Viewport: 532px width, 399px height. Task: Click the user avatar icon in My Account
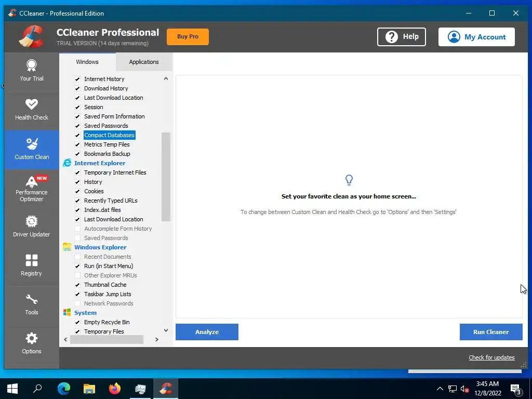454,37
